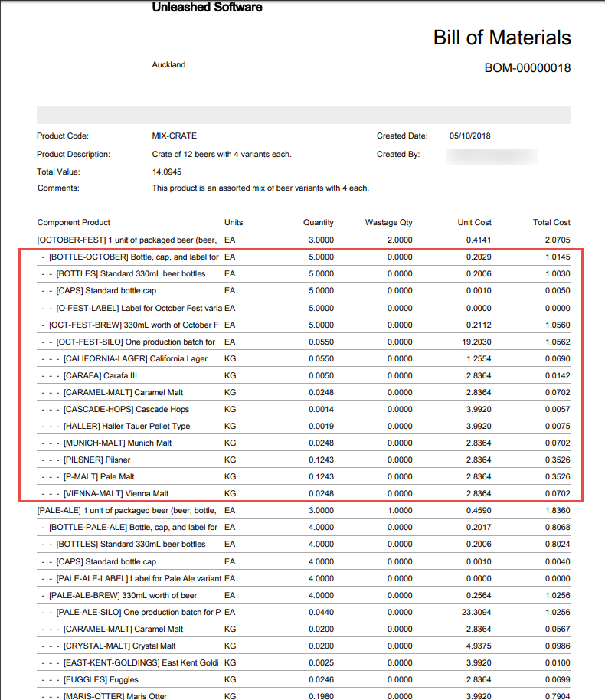
Task: Select total cost 0.0699
Action: (x=558, y=680)
